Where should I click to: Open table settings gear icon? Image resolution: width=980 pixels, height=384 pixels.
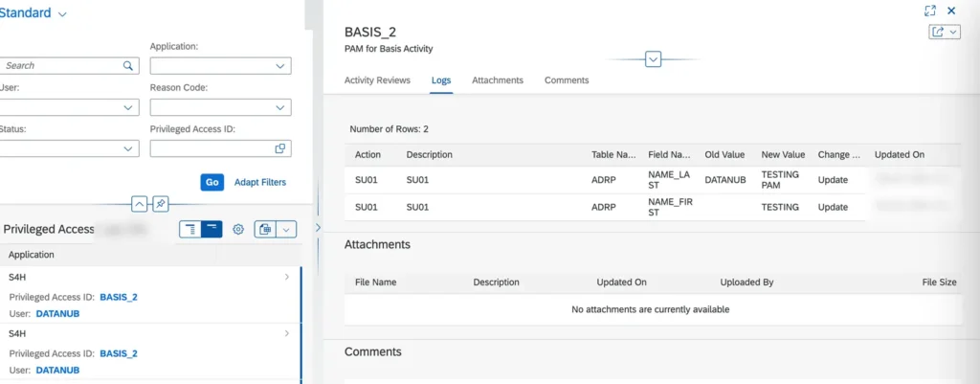coord(238,229)
